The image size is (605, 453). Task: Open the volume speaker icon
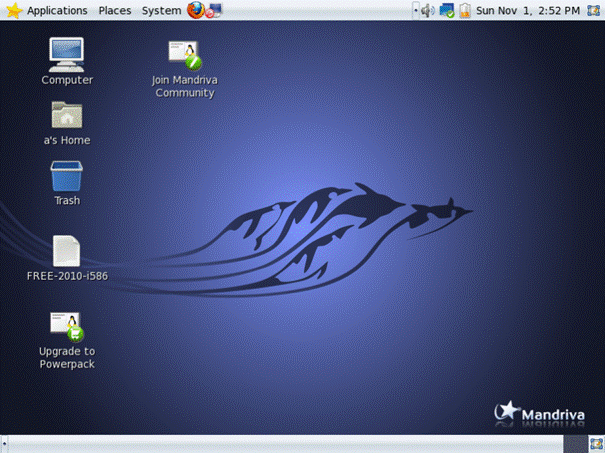point(428,10)
